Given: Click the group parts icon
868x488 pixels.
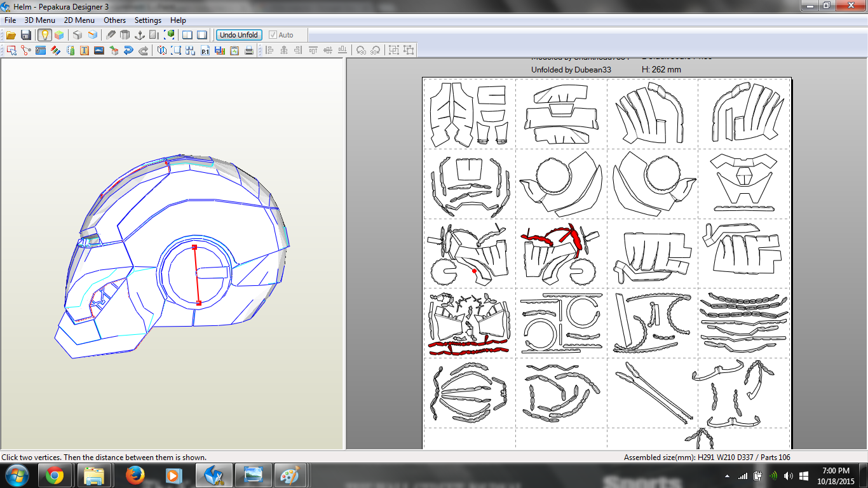Looking at the screenshot, I should (x=394, y=50).
